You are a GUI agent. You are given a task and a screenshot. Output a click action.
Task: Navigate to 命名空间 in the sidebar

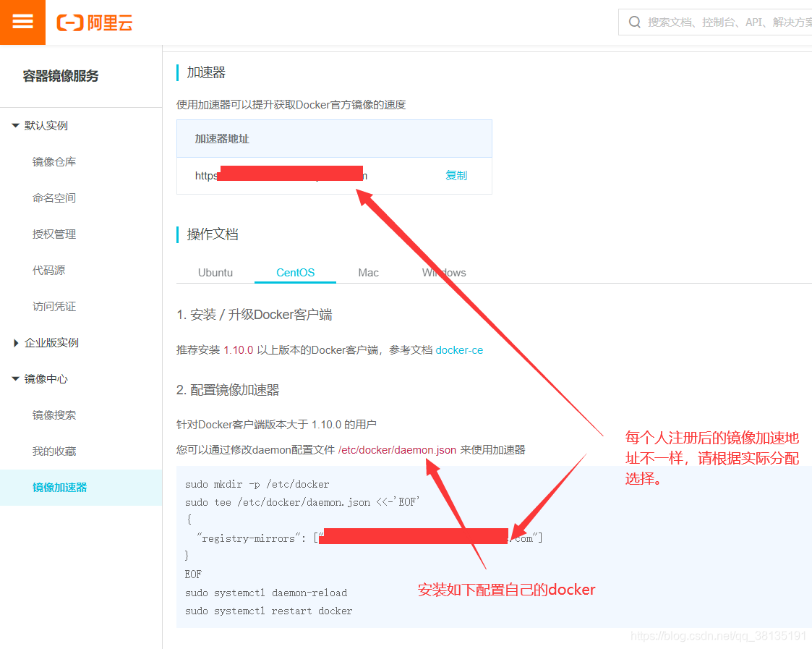[x=53, y=198]
